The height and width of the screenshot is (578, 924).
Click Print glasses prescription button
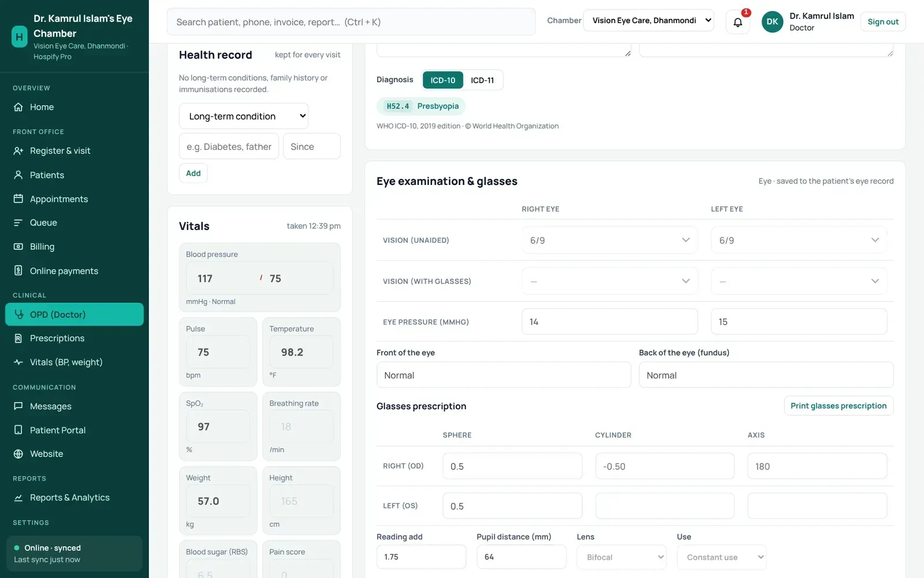[839, 406]
